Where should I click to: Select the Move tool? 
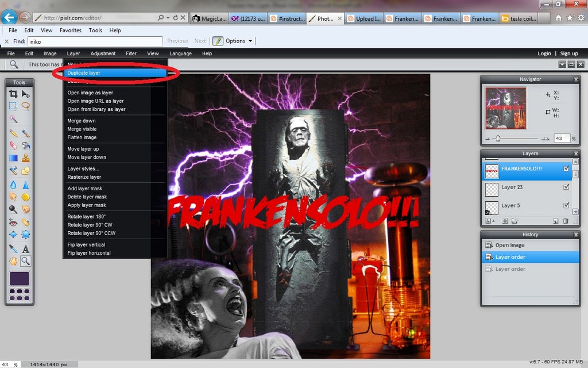pyautogui.click(x=25, y=94)
